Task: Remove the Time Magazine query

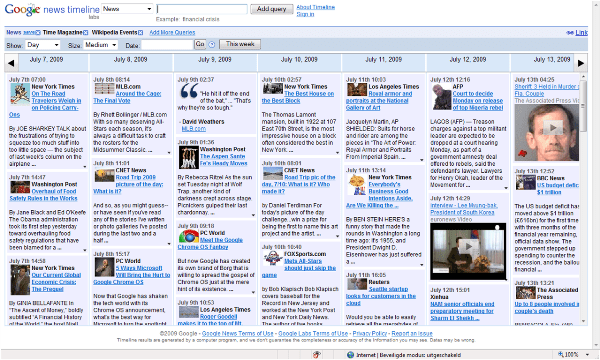Action: (x=86, y=33)
